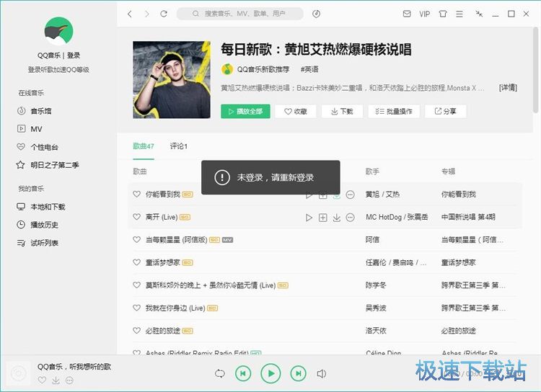Open the [详情] details link
Screen dimensions: 541x392
(x=508, y=88)
